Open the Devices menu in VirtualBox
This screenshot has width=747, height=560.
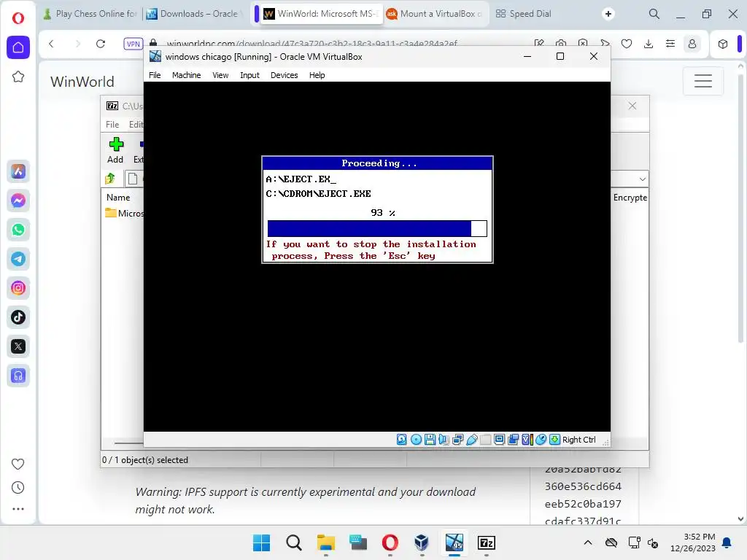coord(284,75)
